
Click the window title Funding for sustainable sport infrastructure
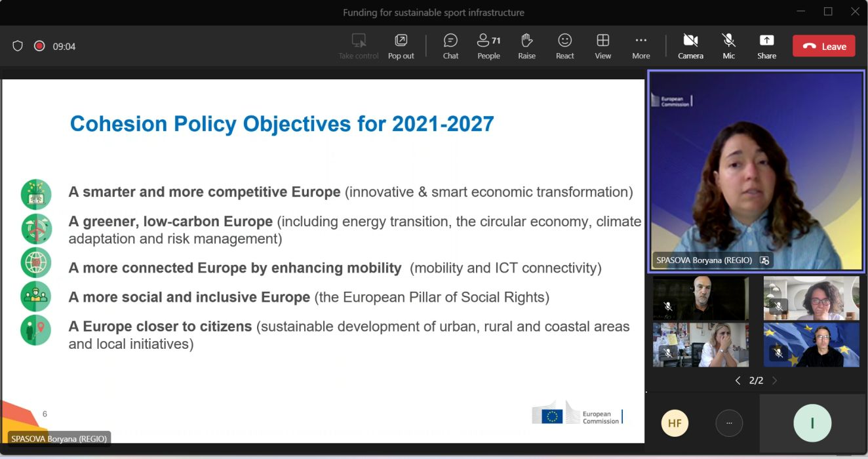point(433,12)
